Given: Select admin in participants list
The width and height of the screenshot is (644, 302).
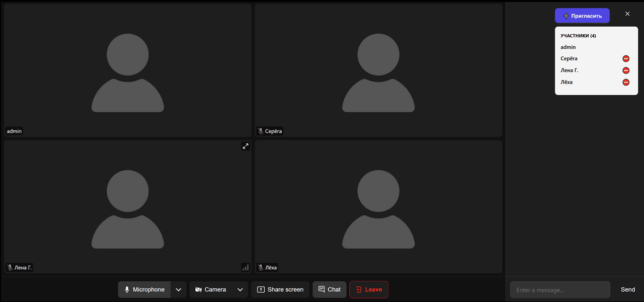Looking at the screenshot, I should pyautogui.click(x=568, y=47).
